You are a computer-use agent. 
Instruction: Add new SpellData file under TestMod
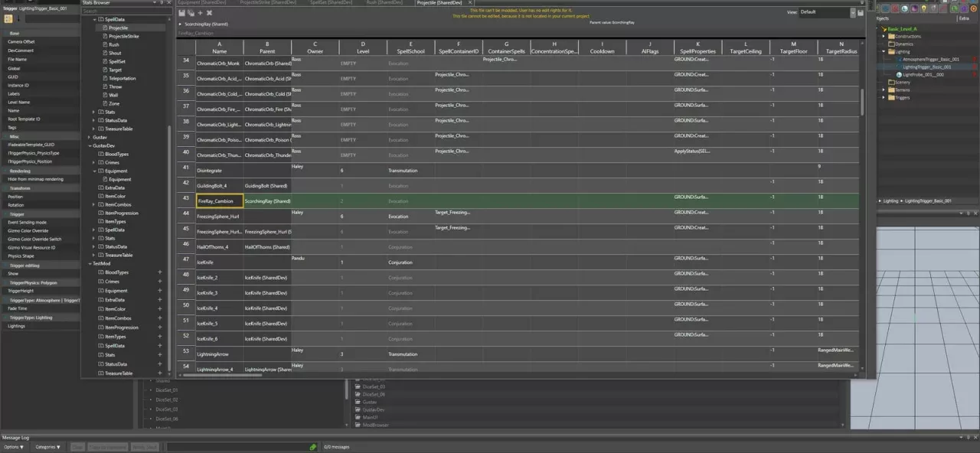(160, 346)
